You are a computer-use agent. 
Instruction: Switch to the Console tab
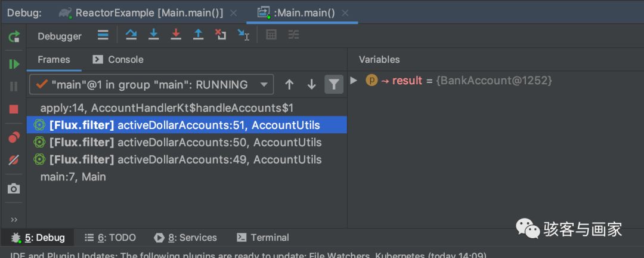(x=118, y=60)
